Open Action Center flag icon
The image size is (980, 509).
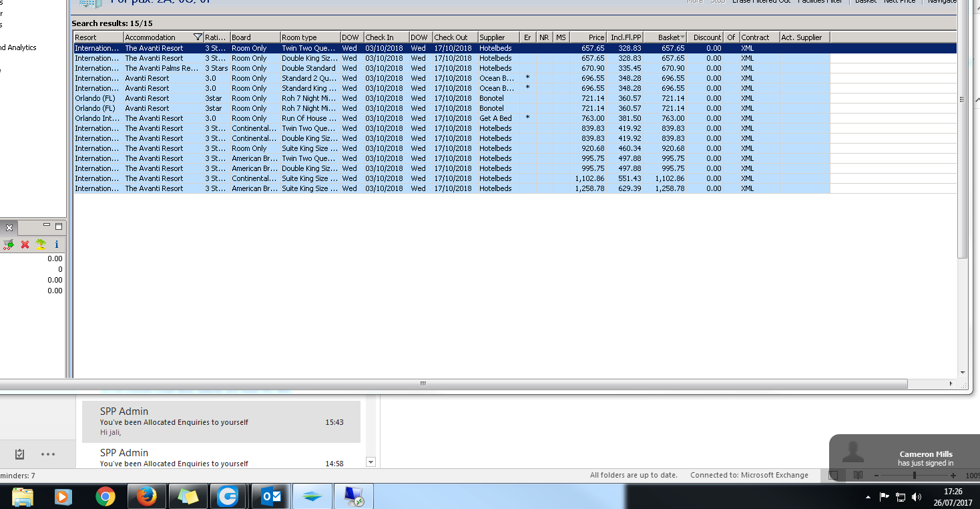coord(884,496)
